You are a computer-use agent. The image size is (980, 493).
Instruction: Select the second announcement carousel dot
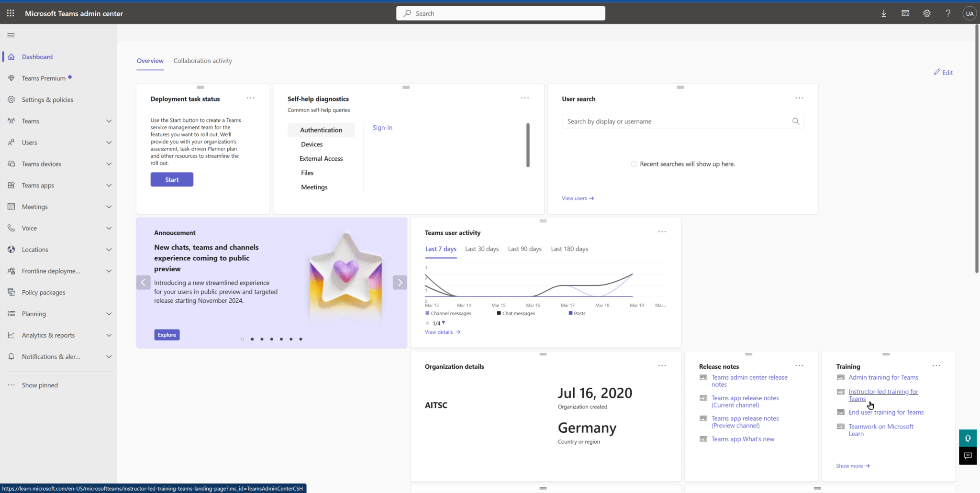click(x=252, y=339)
